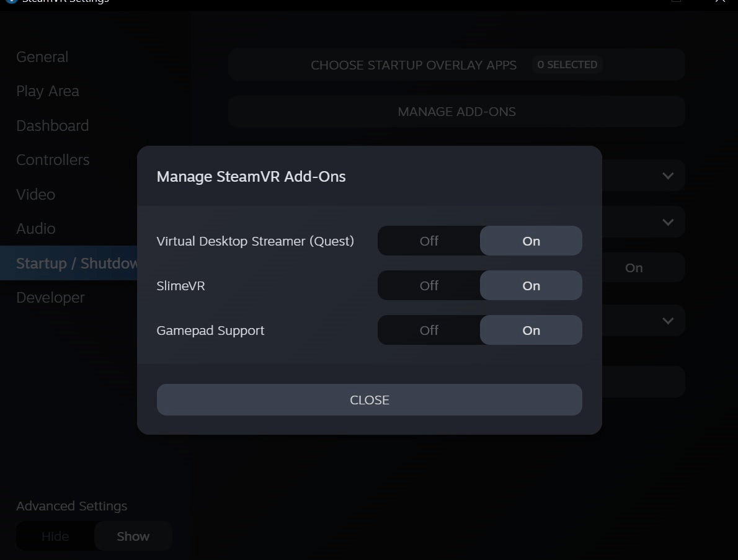Set SlimeVR add-on to Off
This screenshot has width=738, height=560.
(429, 286)
